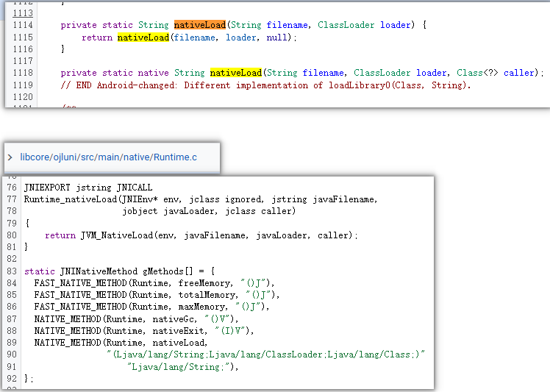Viewport: 550px width, 392px height.
Task: Open the libcore/ojluni/src/main/native/Runtime.c path link
Action: [x=108, y=157]
